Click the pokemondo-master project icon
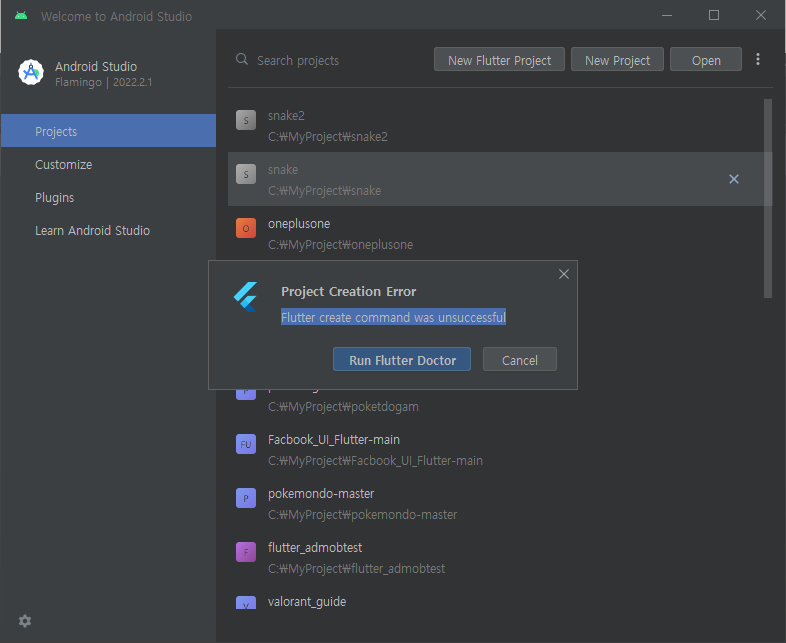Image resolution: width=786 pixels, height=643 pixels. [x=246, y=498]
